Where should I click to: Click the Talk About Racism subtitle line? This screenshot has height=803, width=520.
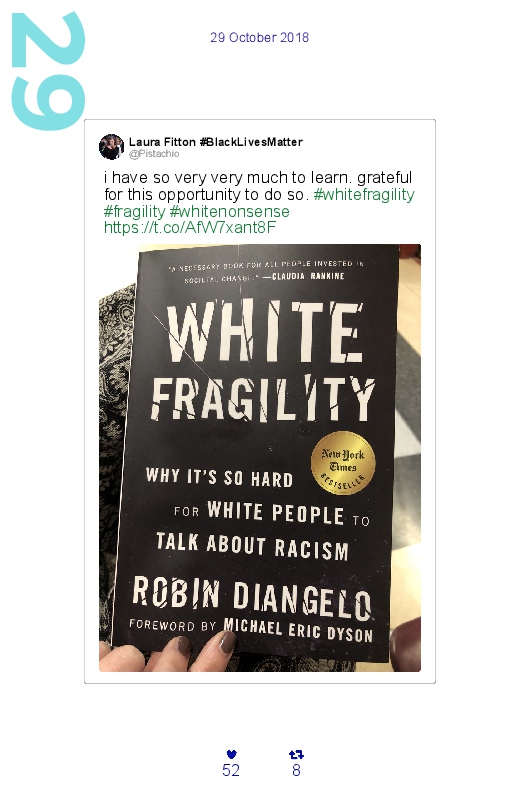(253, 546)
